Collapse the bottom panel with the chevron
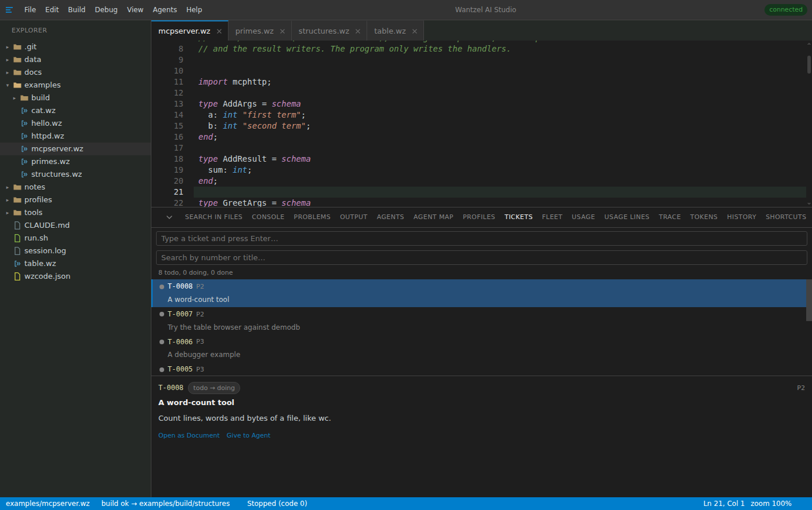 pyautogui.click(x=169, y=217)
